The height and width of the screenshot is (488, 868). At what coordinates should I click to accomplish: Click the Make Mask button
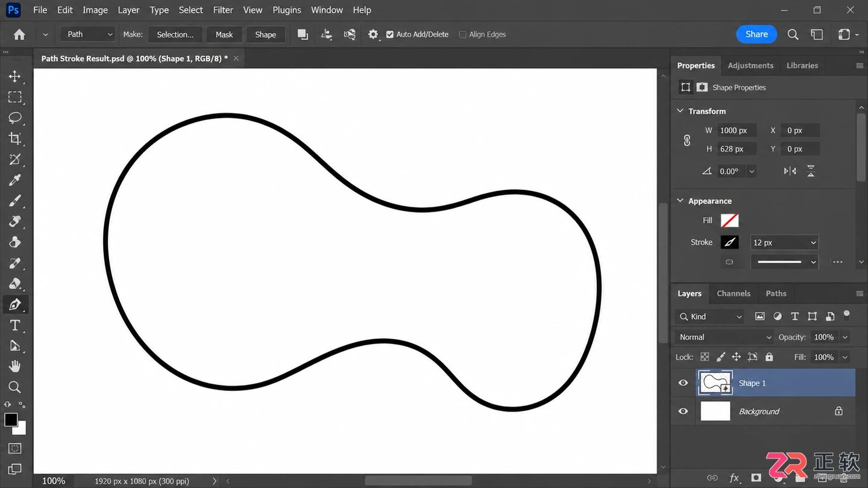click(x=224, y=34)
